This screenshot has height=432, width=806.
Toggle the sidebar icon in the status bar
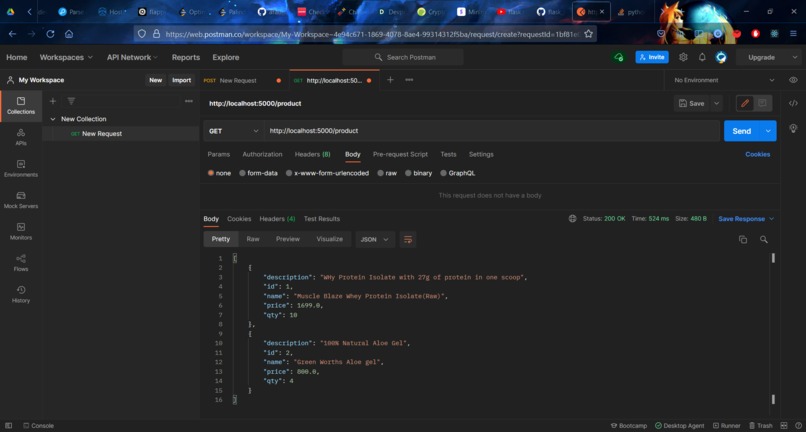[x=8, y=425]
